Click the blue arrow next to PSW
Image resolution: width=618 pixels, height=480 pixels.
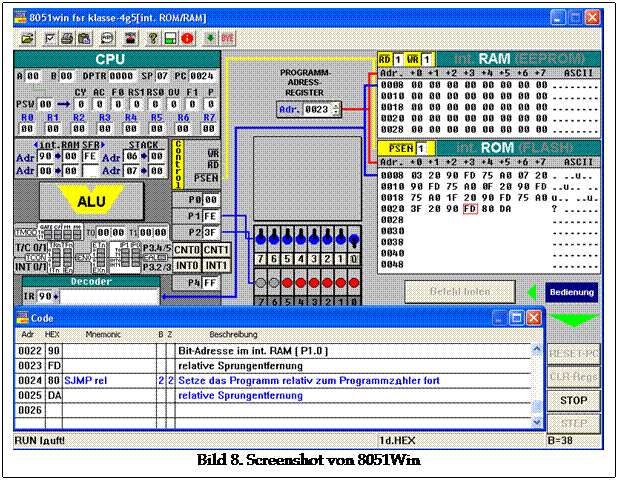(64, 104)
